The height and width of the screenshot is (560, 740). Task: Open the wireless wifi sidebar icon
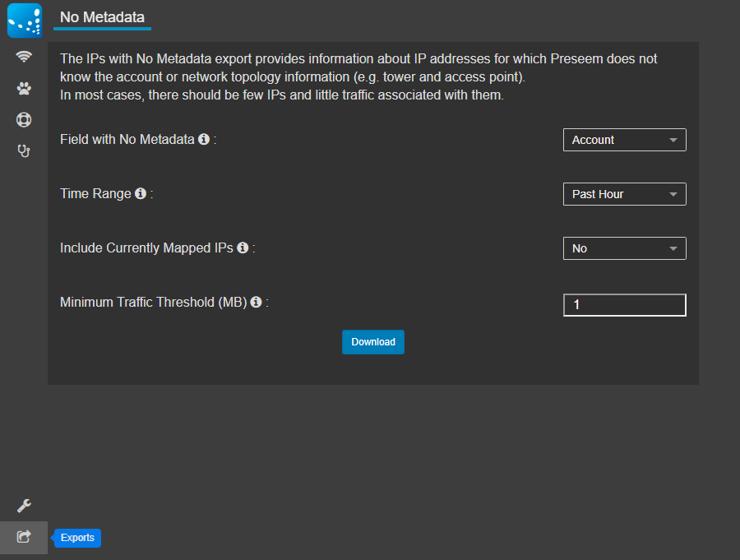24,57
